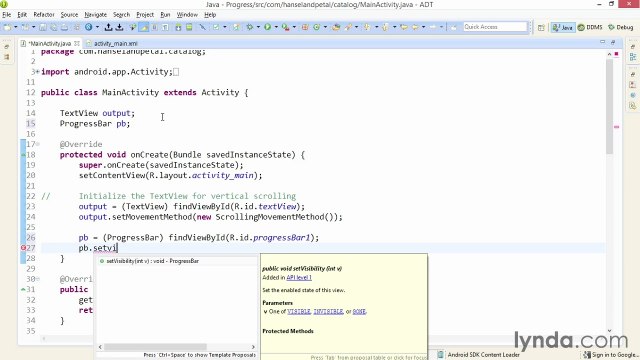The width and height of the screenshot is (640, 360).
Task: Click the Save toolbar icon
Action: 42,27
